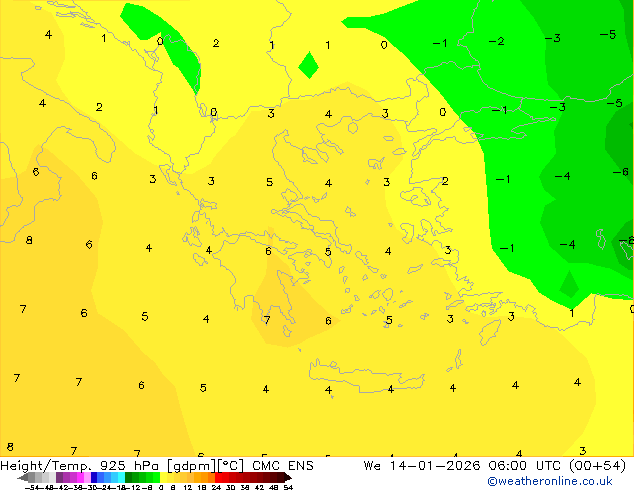Click the dark maroon right arrow end of scale
This screenshot has width=634, height=490.
tap(287, 478)
